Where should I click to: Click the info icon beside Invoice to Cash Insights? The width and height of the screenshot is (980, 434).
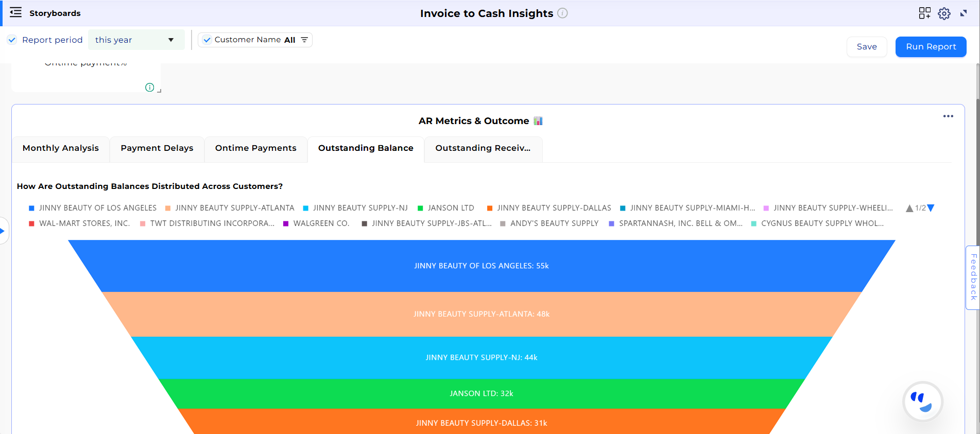point(562,13)
